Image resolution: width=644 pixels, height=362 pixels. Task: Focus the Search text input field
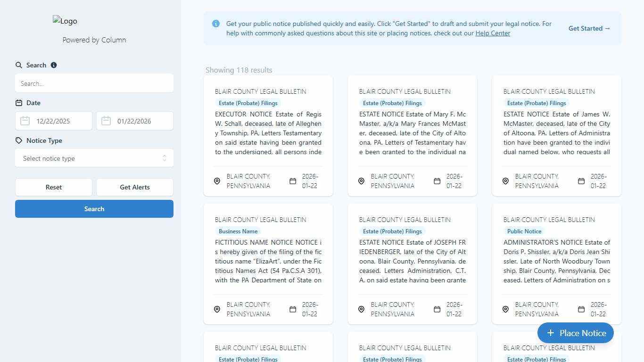(94, 83)
